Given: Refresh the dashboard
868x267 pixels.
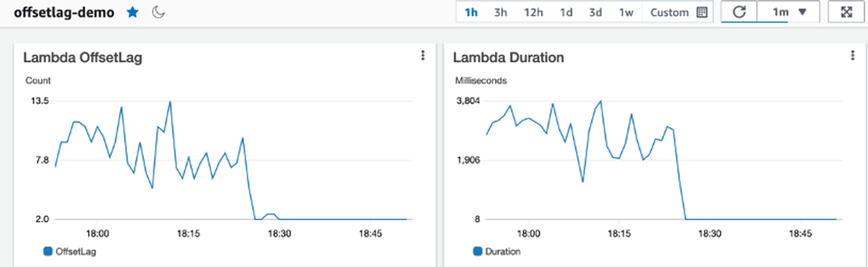Looking at the screenshot, I should point(739,12).
